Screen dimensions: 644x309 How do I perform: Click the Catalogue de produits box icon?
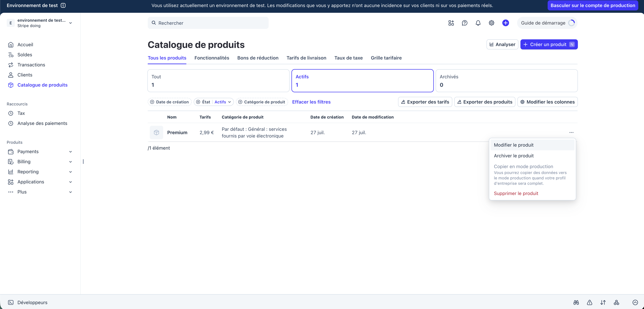(x=11, y=85)
